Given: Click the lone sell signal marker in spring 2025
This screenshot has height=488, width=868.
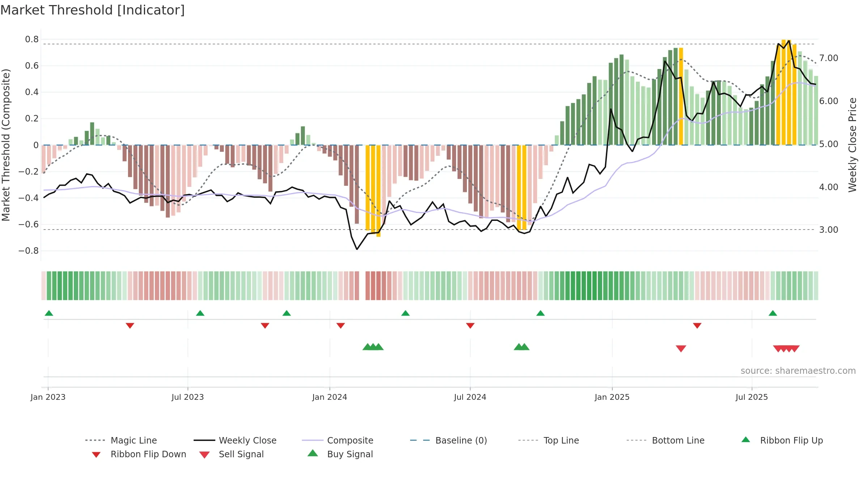Looking at the screenshot, I should coord(681,348).
